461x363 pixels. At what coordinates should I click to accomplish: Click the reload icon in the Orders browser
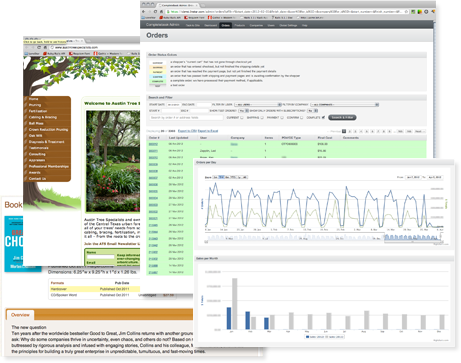(x=155, y=11)
